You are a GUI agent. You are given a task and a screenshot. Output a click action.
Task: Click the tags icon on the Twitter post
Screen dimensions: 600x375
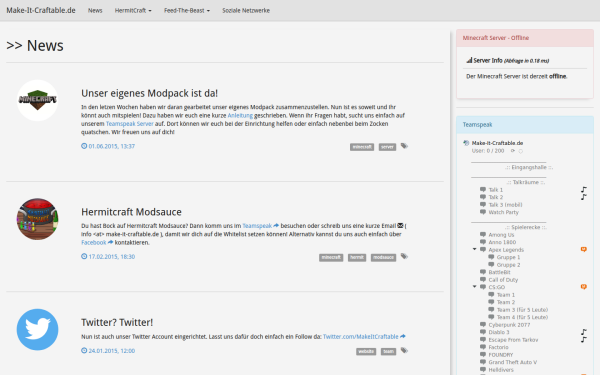point(404,350)
